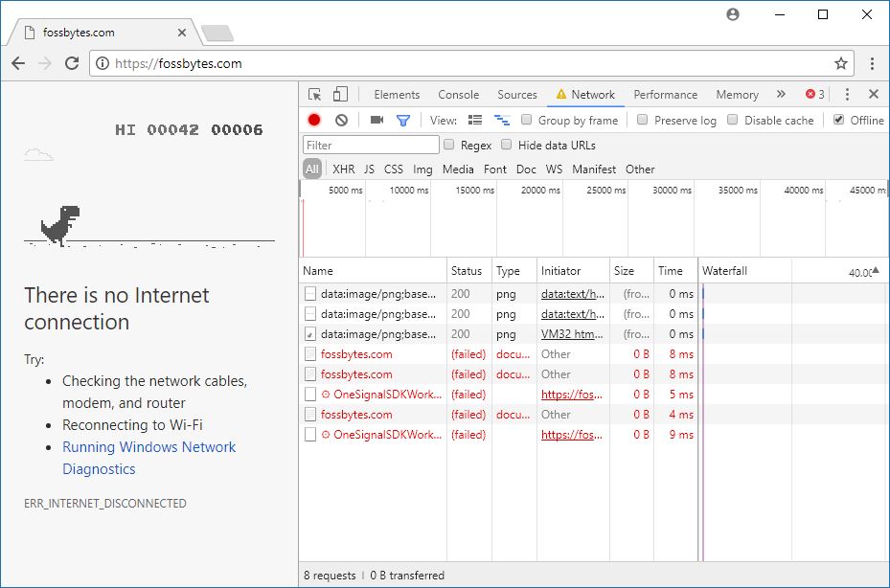Uncheck the Offline checkbox

[839, 118]
